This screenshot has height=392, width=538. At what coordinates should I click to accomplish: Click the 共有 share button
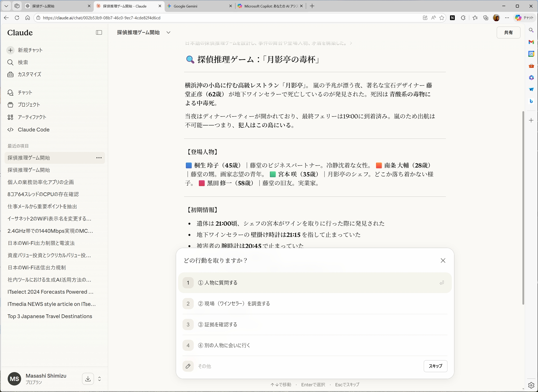(508, 32)
